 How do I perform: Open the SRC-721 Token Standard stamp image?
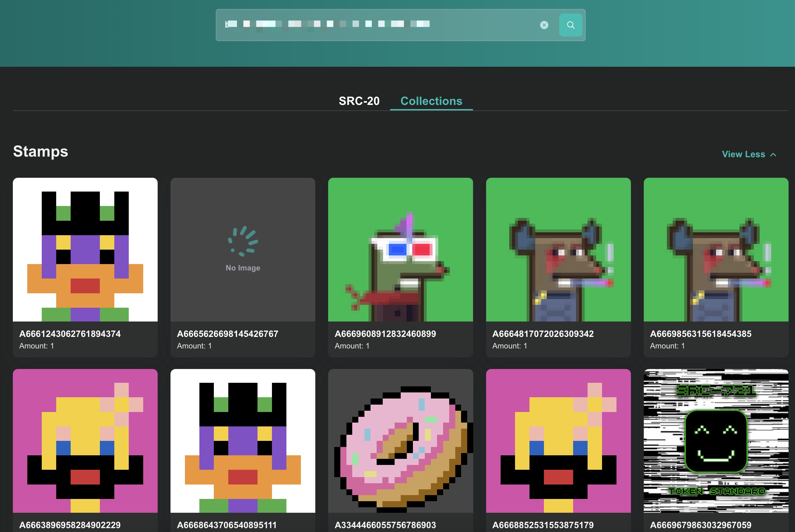(x=716, y=441)
